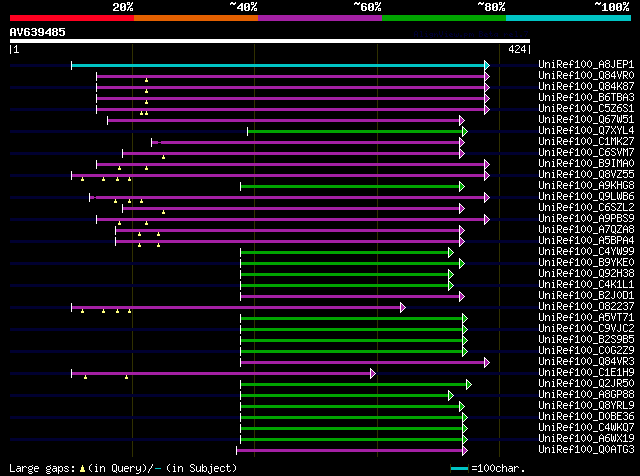Click UniRef100_C4K1L1 label

(586, 285)
